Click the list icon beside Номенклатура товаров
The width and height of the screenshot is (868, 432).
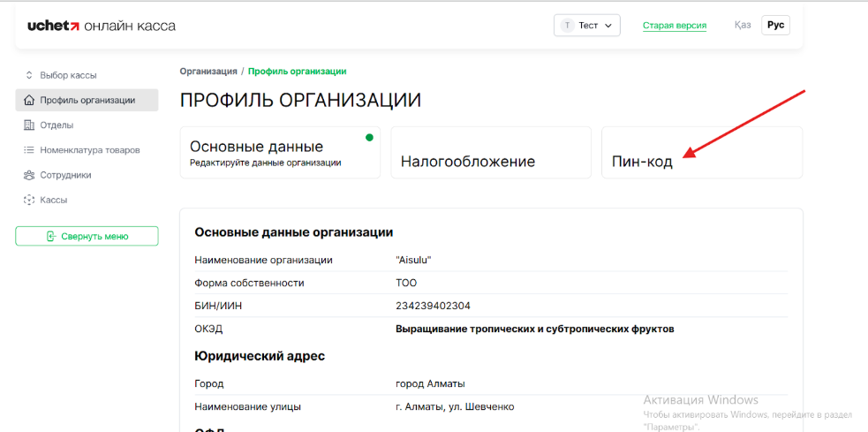[29, 150]
